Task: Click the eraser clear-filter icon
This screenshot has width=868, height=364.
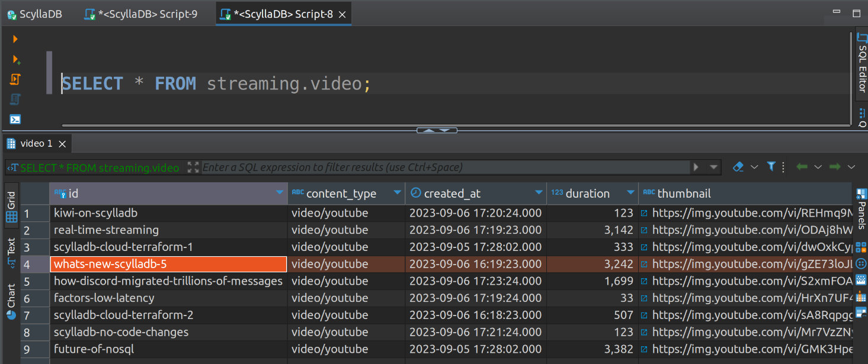Action: 738,167
